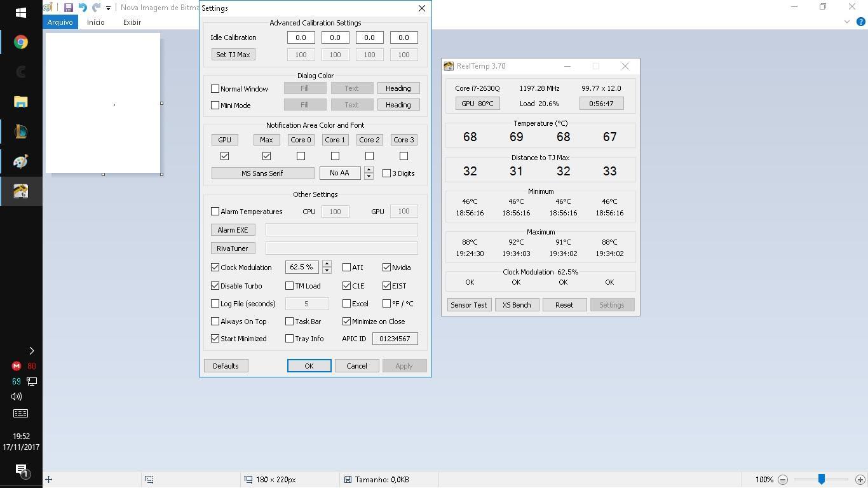
Task: Click the Paint help question mark icon
Action: pyautogui.click(x=861, y=22)
